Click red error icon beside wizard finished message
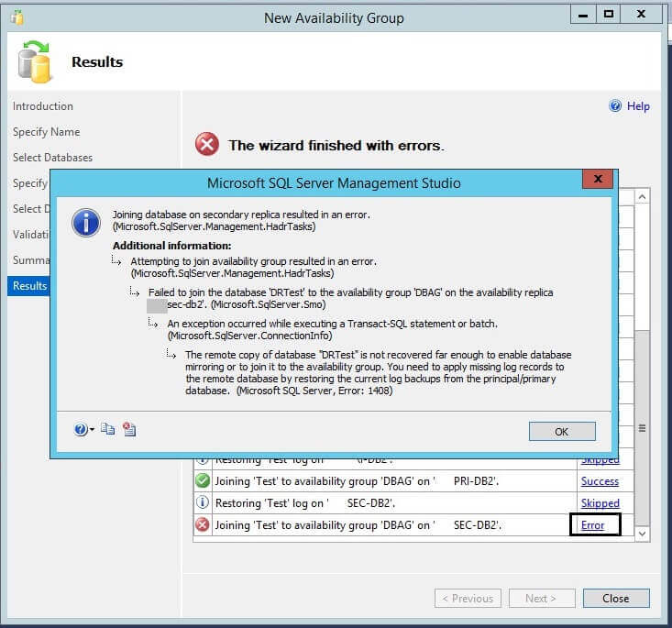The image size is (672, 628). [x=207, y=145]
